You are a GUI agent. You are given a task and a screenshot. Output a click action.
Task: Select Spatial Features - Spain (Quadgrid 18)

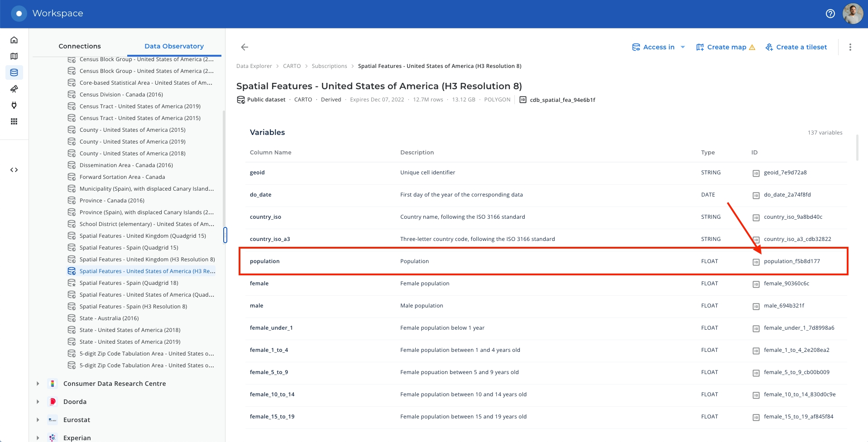click(129, 283)
